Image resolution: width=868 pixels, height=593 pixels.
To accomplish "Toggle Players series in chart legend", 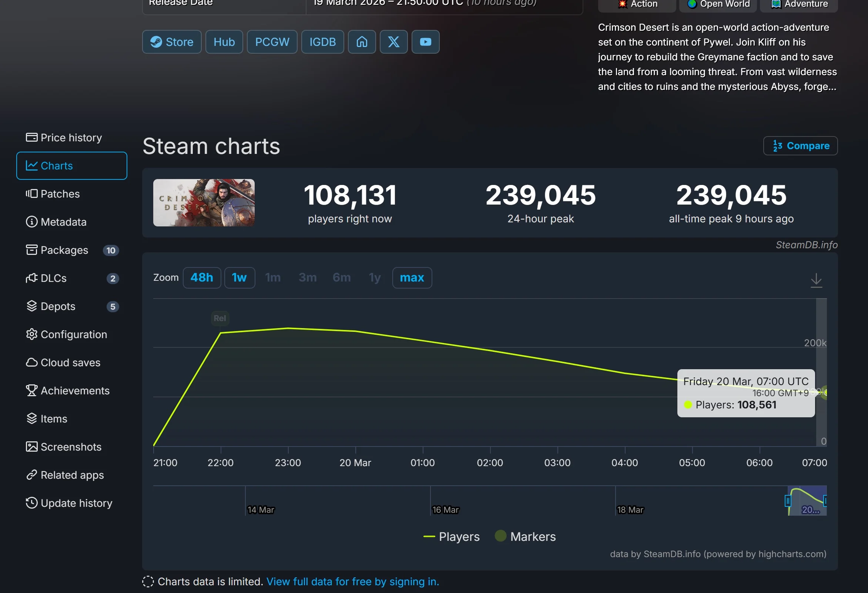I will coord(451,536).
